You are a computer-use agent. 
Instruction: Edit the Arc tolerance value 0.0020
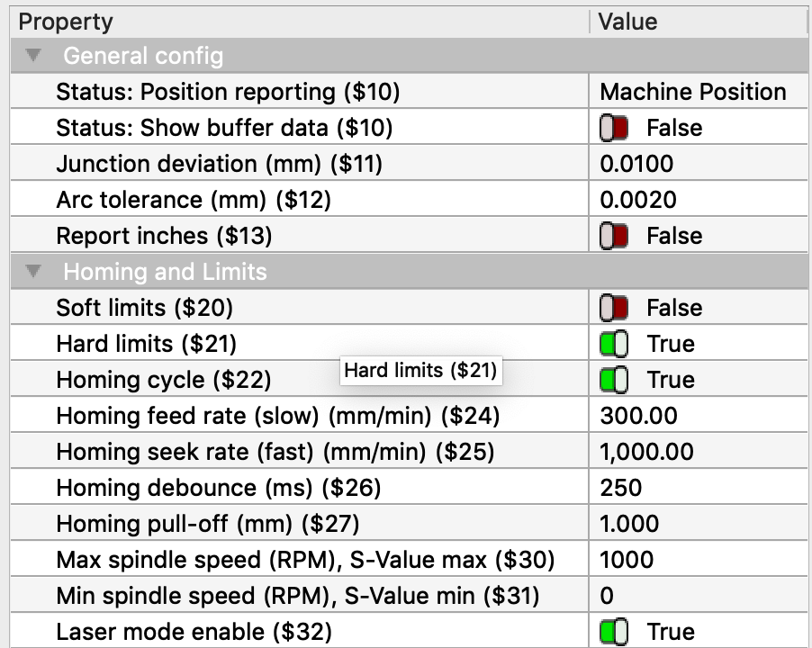tap(698, 200)
